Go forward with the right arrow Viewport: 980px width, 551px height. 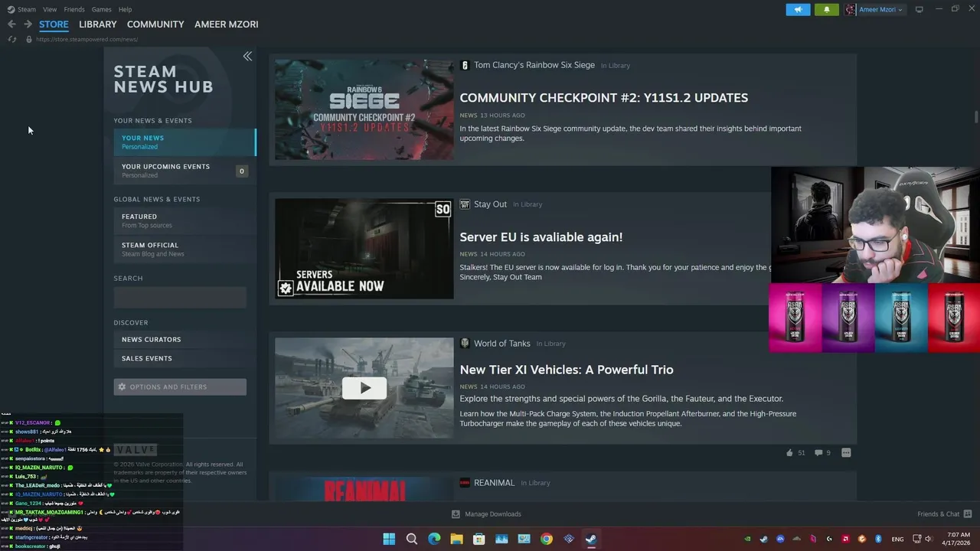[x=28, y=24]
